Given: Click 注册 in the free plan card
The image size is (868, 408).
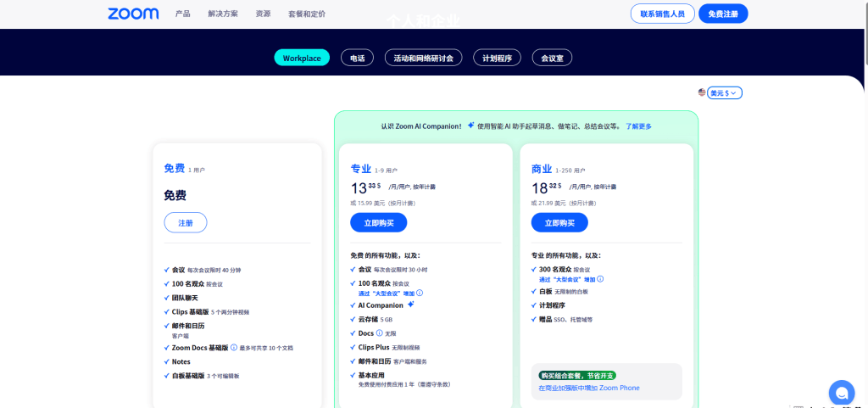Looking at the screenshot, I should (x=186, y=222).
